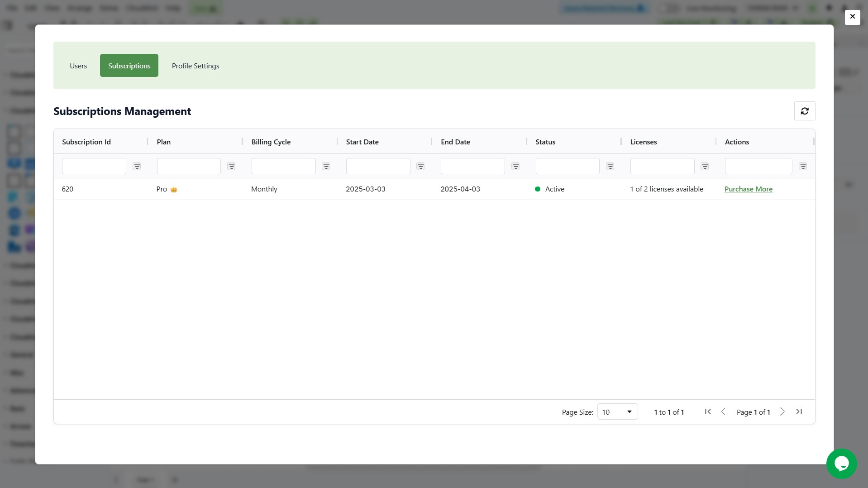Open filter menu for Status column
The height and width of the screenshot is (488, 868).
pos(610,167)
